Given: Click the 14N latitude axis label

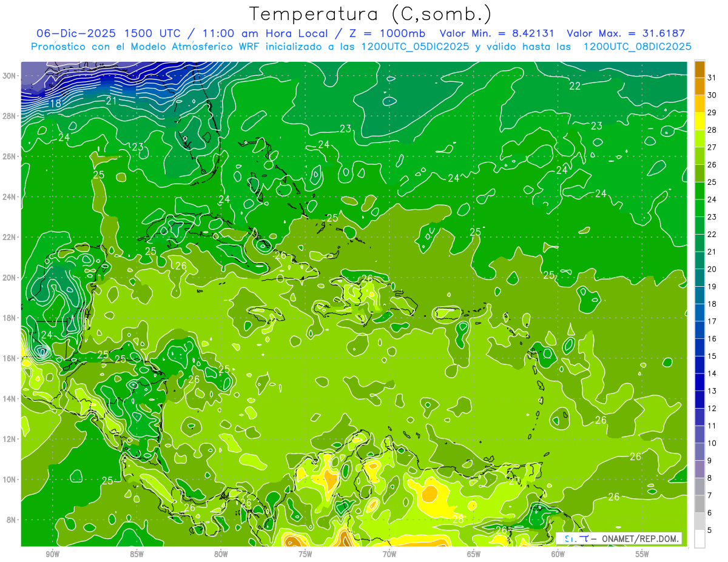Looking at the screenshot, I should tap(10, 398).
